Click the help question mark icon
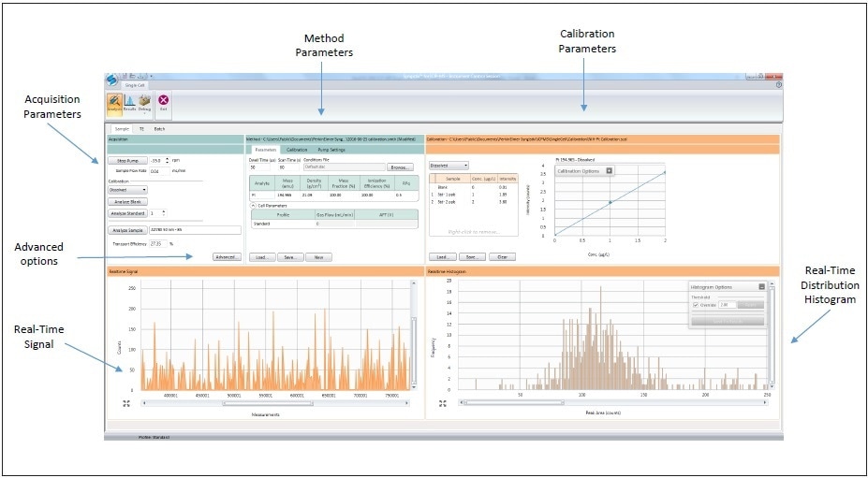 779,84
